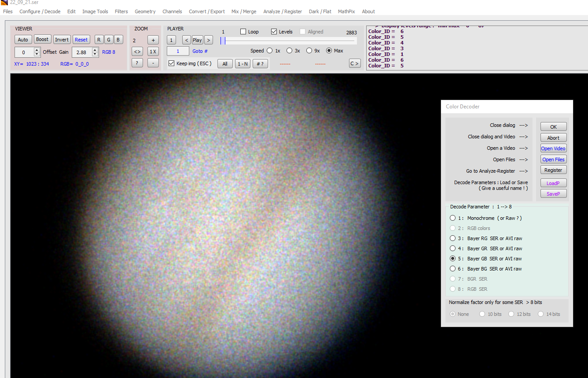Click the C > button
This screenshot has width=588, height=378.
354,63
